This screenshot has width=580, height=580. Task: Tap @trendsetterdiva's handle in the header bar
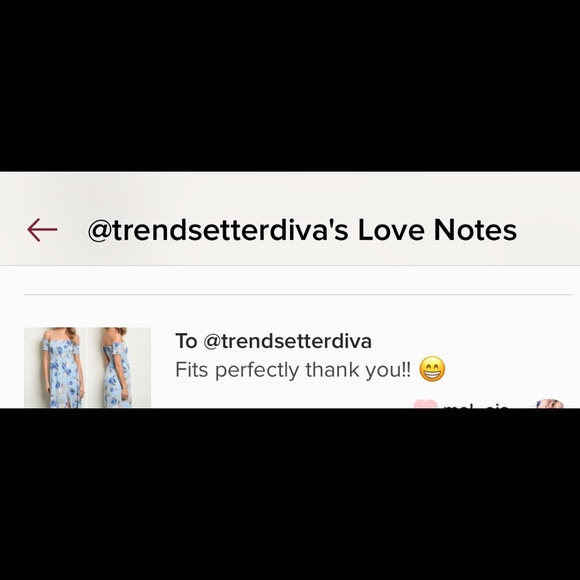click(218, 230)
